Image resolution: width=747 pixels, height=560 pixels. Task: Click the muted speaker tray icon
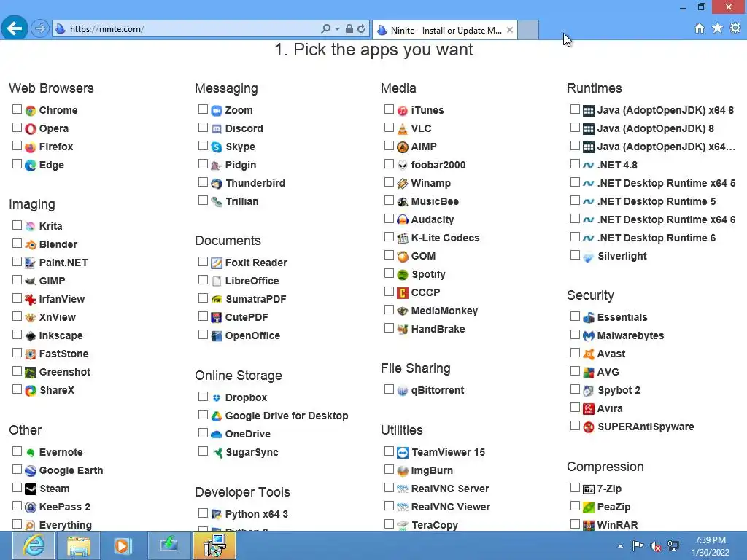click(656, 546)
